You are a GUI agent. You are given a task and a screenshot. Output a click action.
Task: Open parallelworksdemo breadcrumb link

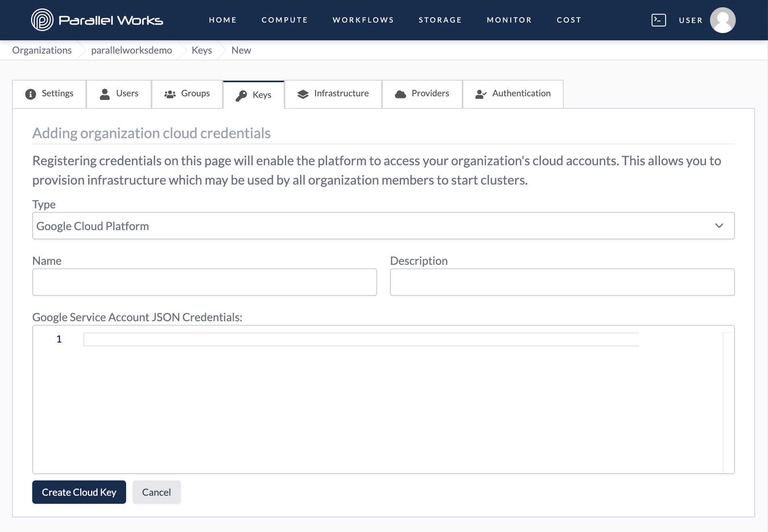[131, 50]
